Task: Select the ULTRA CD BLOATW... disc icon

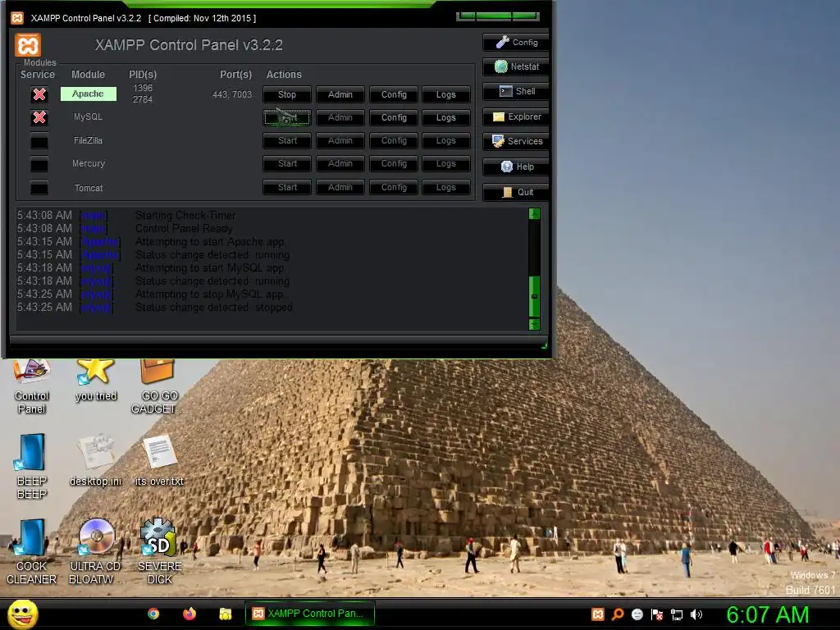Action: tap(96, 552)
